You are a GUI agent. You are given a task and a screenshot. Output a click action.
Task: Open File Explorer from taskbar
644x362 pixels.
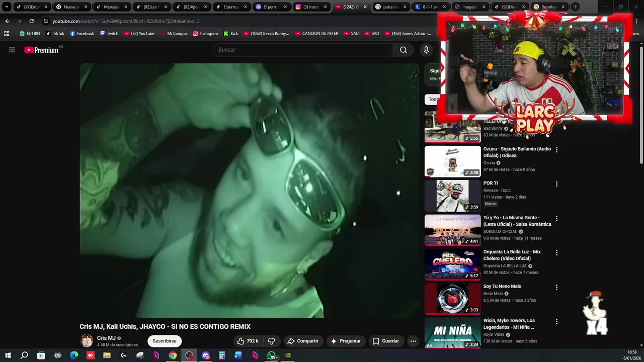(x=107, y=355)
